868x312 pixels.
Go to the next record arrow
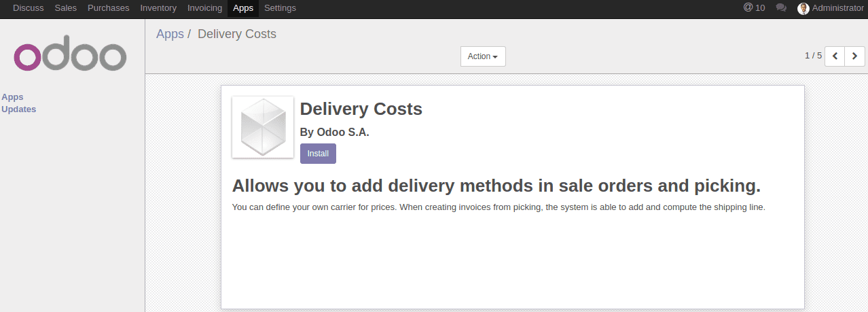pos(855,56)
